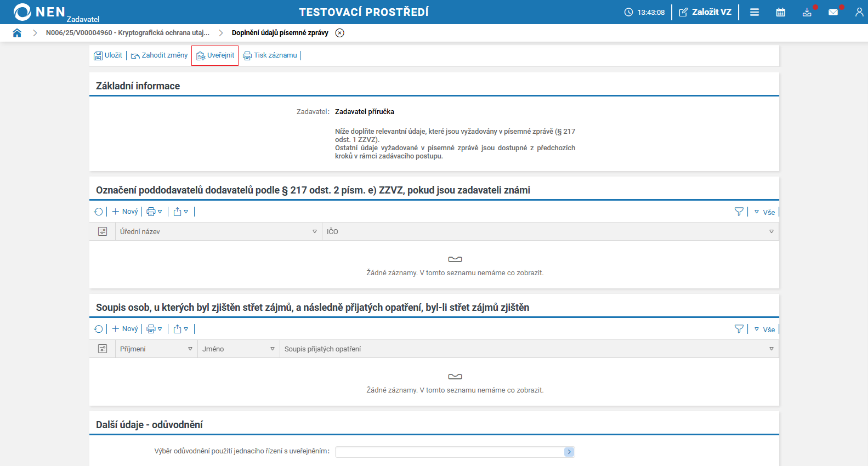Click Další údaje - odůvodnění heading
The width and height of the screenshot is (868, 466).
149,425
